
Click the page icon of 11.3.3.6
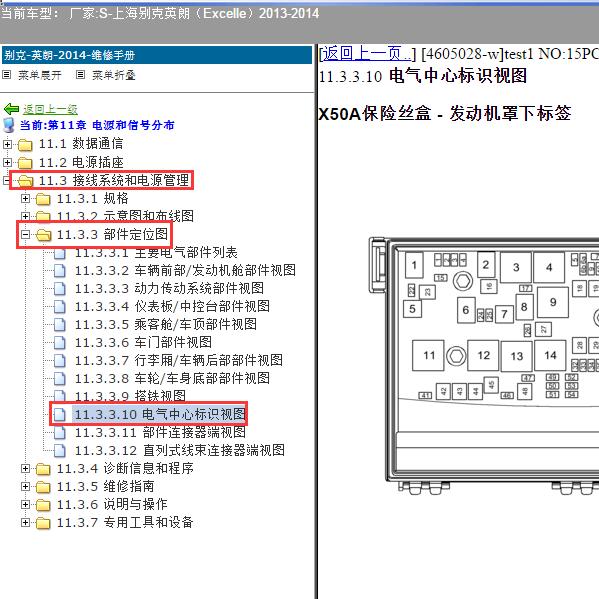[60, 343]
